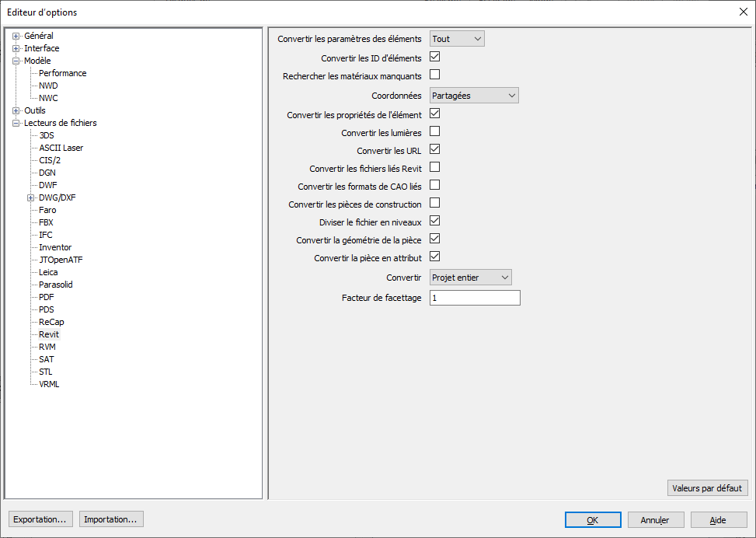Open the NWC options page
Viewport: 756px width, 538px height.
coord(48,98)
